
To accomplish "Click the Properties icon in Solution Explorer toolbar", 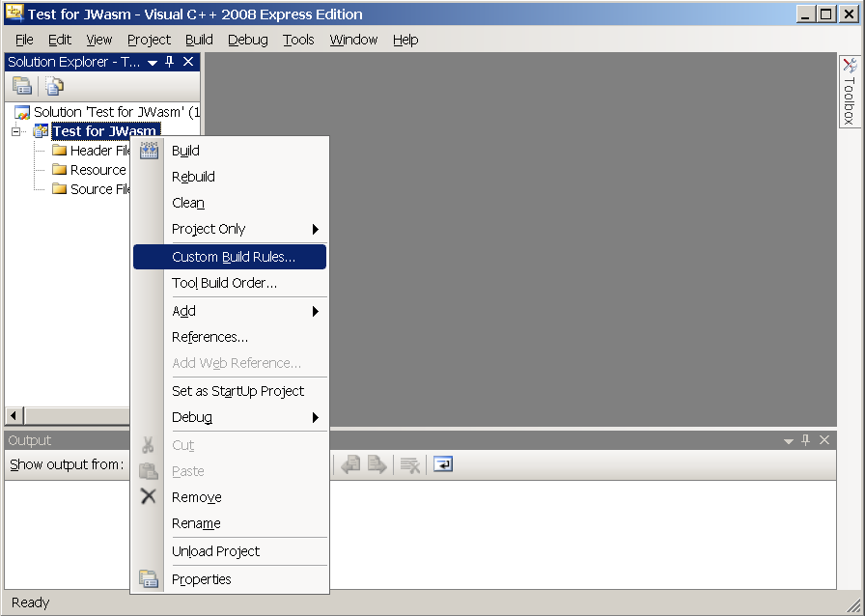I will (22, 86).
